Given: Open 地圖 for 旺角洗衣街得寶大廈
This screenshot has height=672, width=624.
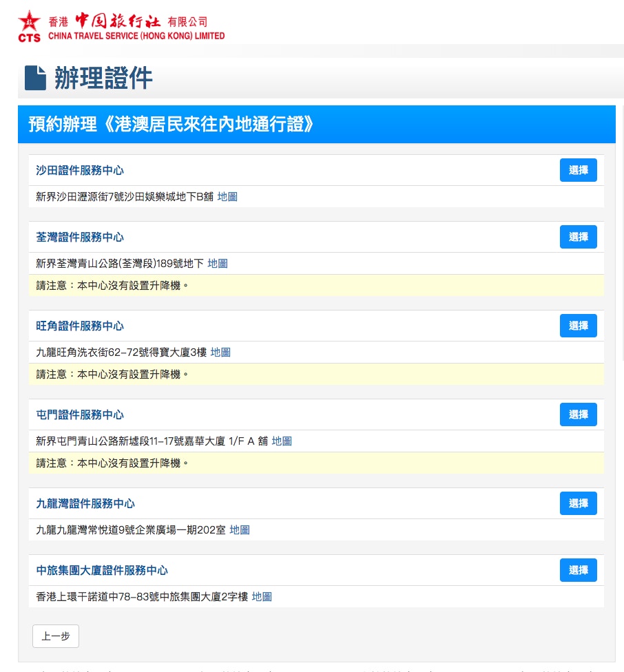Looking at the screenshot, I should 220,353.
